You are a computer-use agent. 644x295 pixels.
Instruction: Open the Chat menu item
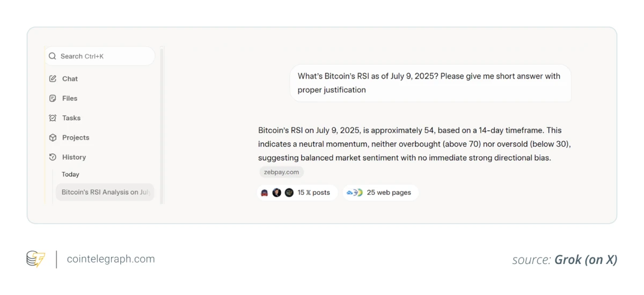click(x=70, y=79)
